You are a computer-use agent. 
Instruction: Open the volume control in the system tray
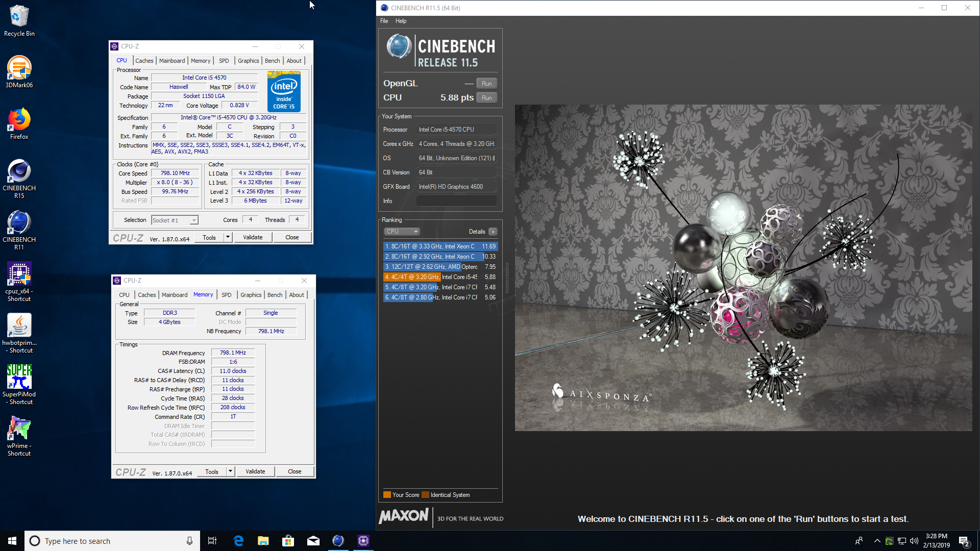coord(914,541)
